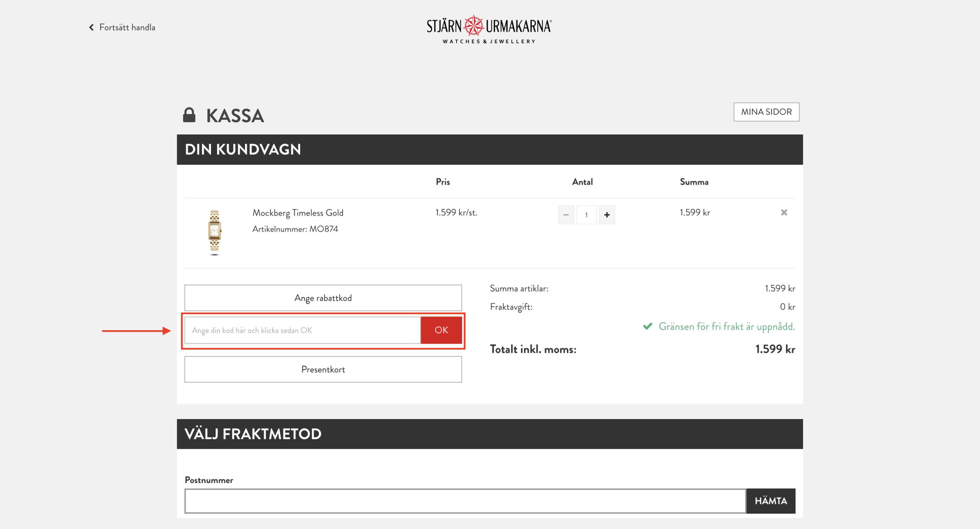Expand the Ange rabattkod section
This screenshot has height=529, width=980.
point(323,298)
